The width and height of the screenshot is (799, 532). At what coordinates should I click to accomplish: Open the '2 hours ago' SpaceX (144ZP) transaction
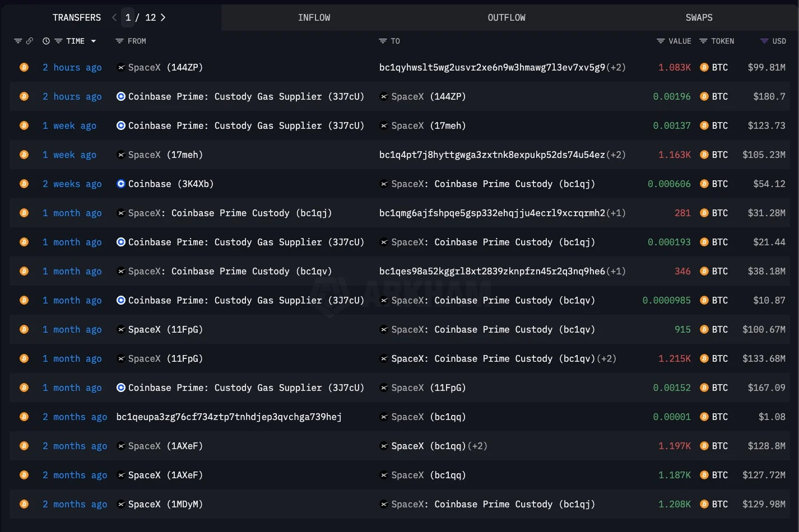pyautogui.click(x=72, y=67)
